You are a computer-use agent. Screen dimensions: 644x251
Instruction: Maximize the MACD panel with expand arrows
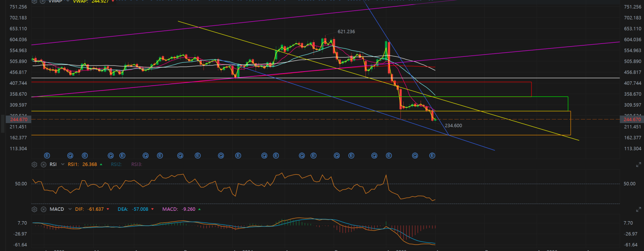pyautogui.click(x=638, y=210)
